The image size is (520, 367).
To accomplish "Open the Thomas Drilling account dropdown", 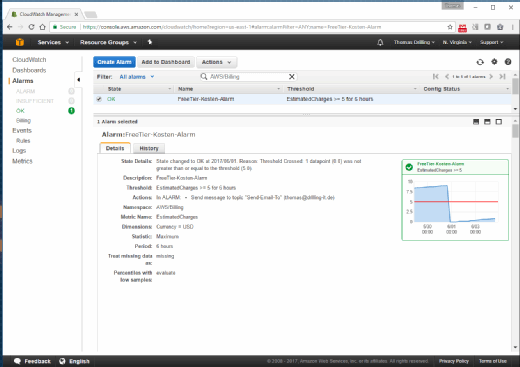I will click(x=414, y=42).
